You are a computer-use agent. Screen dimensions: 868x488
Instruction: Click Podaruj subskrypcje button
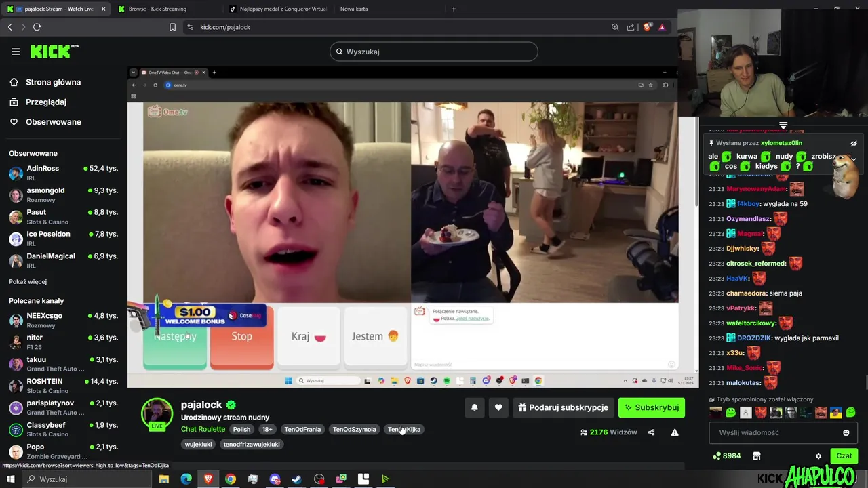coord(563,407)
